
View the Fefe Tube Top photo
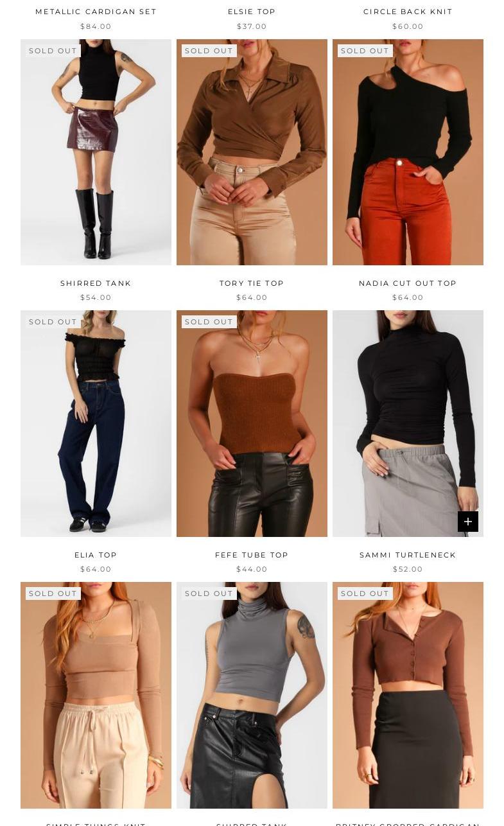pos(252,424)
